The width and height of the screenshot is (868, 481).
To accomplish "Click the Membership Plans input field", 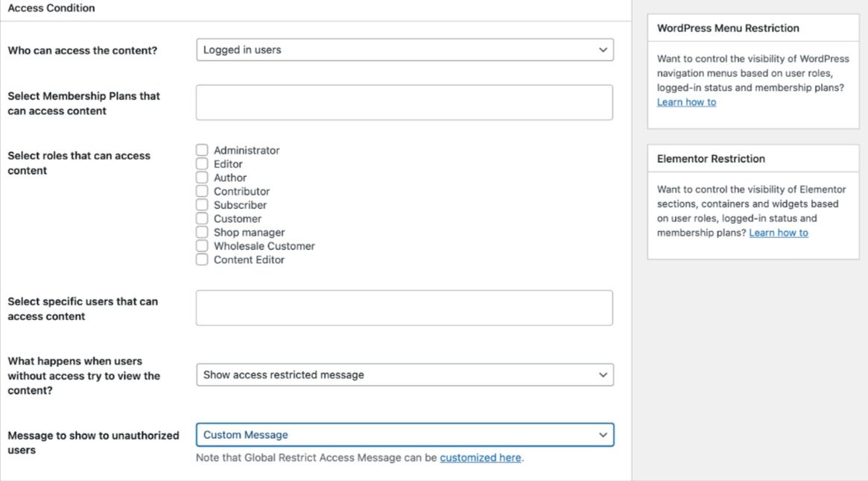I will 405,102.
